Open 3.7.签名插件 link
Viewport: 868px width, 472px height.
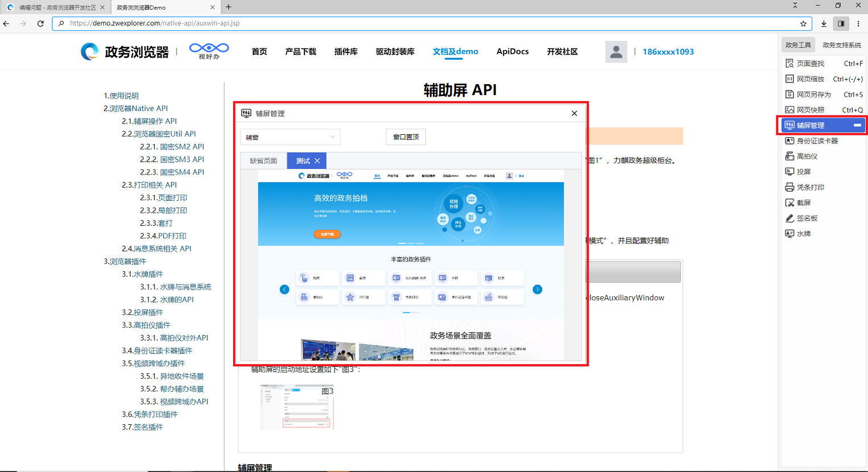coord(142,427)
